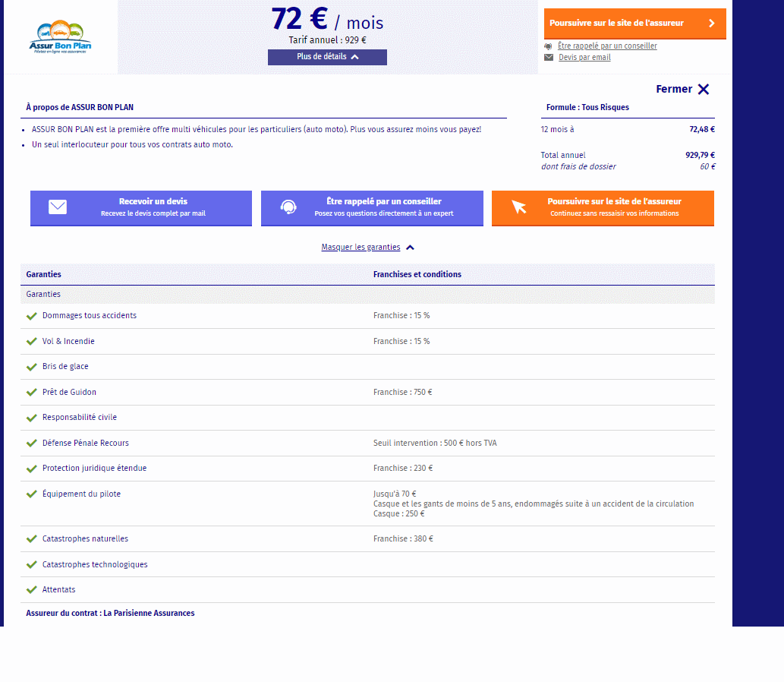Click the headset icon in the callback button
Screen dimensions: 784x682
288,207
